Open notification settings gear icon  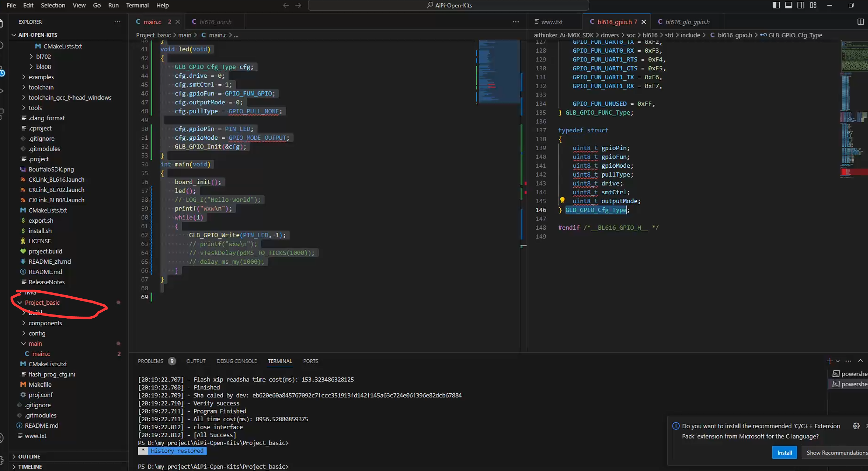tap(856, 426)
